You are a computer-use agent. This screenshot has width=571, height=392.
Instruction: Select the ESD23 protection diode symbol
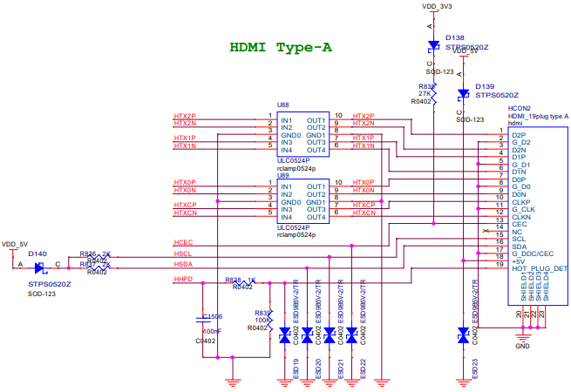pos(463,335)
